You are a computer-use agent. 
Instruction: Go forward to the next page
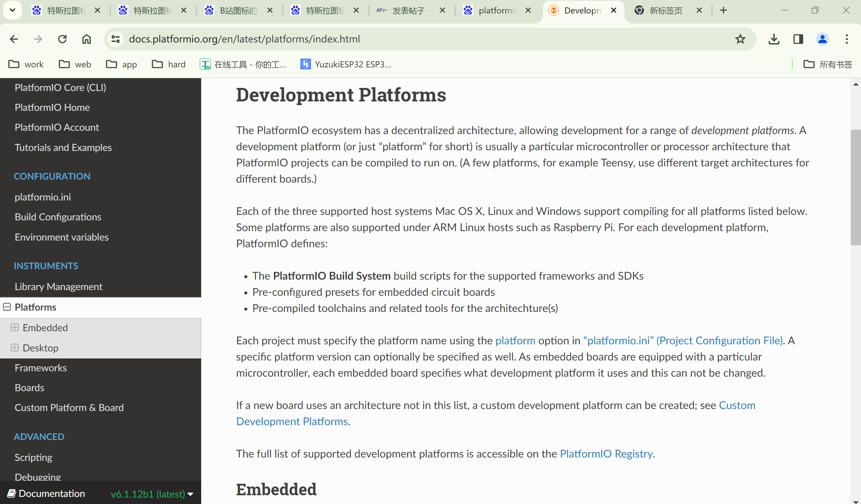(x=38, y=39)
